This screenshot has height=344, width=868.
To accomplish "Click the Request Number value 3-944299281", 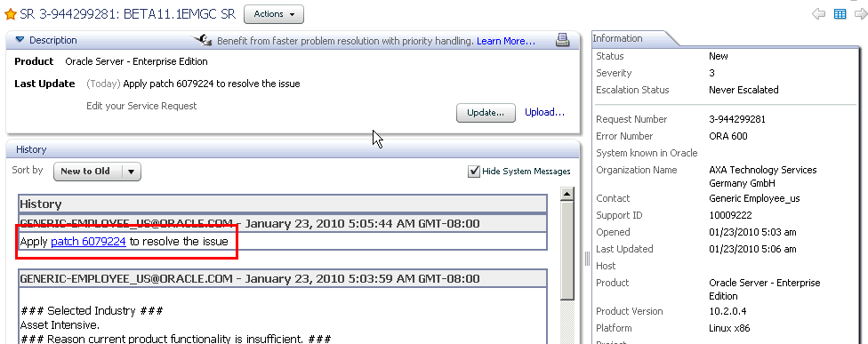I will (x=736, y=119).
